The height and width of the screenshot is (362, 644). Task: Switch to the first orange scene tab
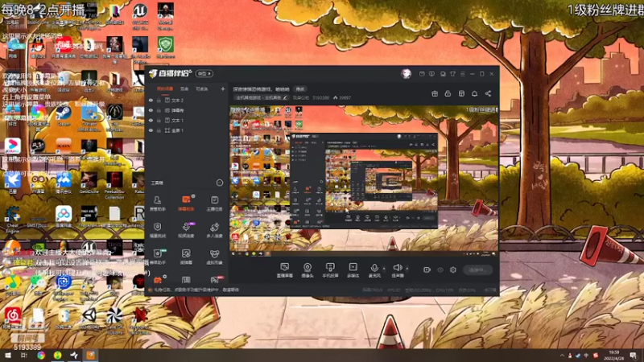(165, 88)
